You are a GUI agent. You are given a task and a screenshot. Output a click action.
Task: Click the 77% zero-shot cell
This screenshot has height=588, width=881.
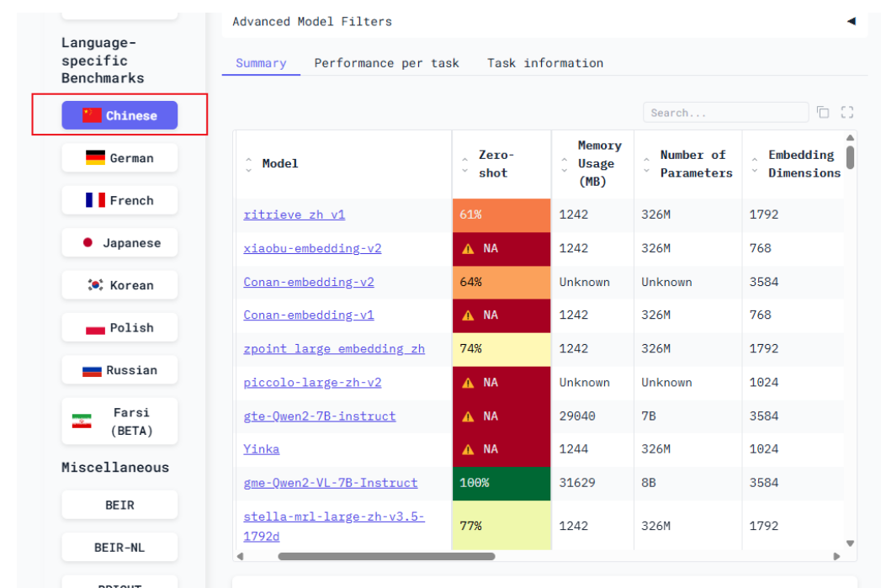pos(502,526)
